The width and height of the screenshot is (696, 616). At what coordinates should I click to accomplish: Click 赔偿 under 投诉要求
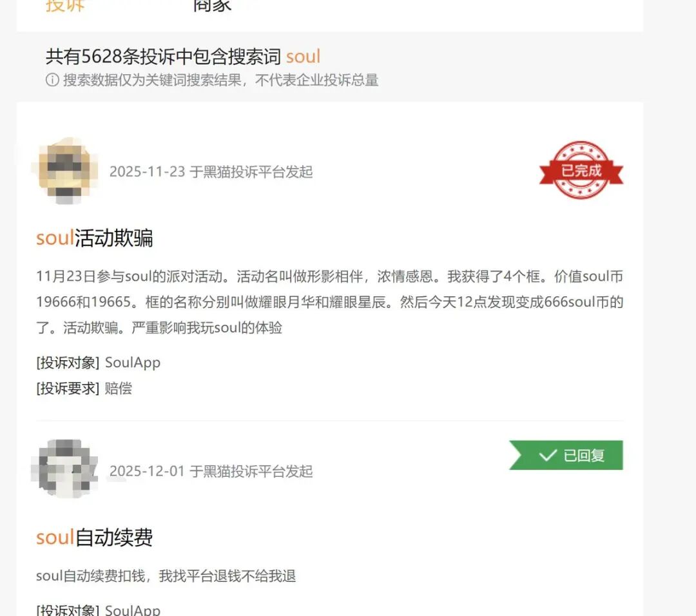tap(119, 389)
